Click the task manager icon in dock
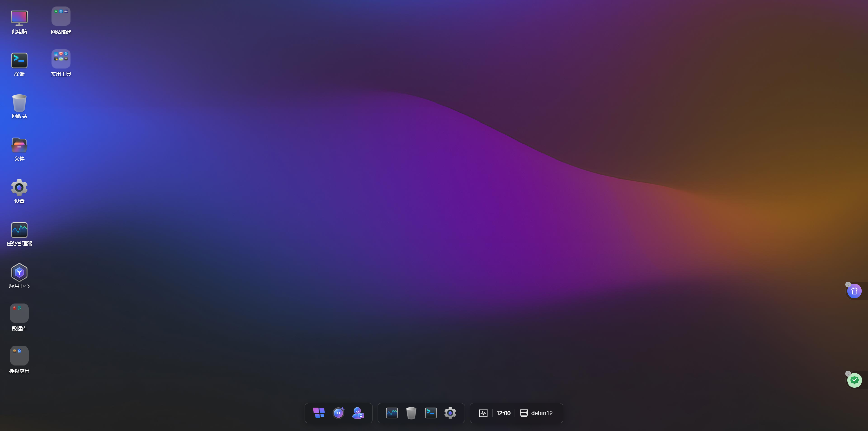 (x=392, y=413)
